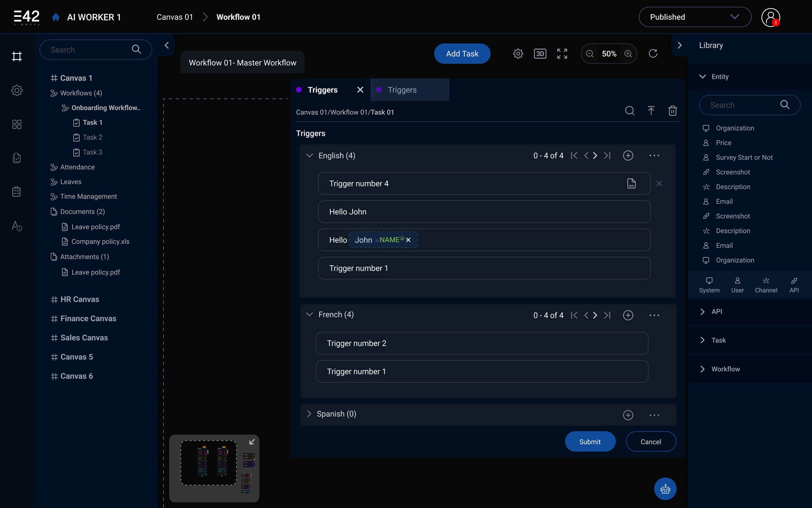The width and height of the screenshot is (812, 508).
Task: Toggle the 3D view icon
Action: pyautogui.click(x=540, y=54)
